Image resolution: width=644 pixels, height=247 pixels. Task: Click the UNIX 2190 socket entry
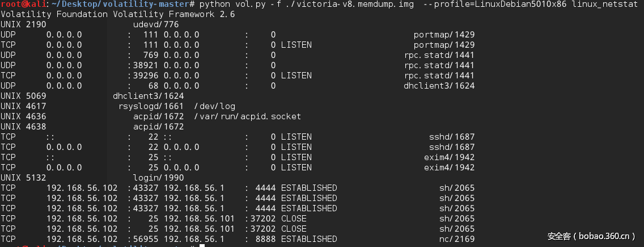pyautogui.click(x=23, y=25)
